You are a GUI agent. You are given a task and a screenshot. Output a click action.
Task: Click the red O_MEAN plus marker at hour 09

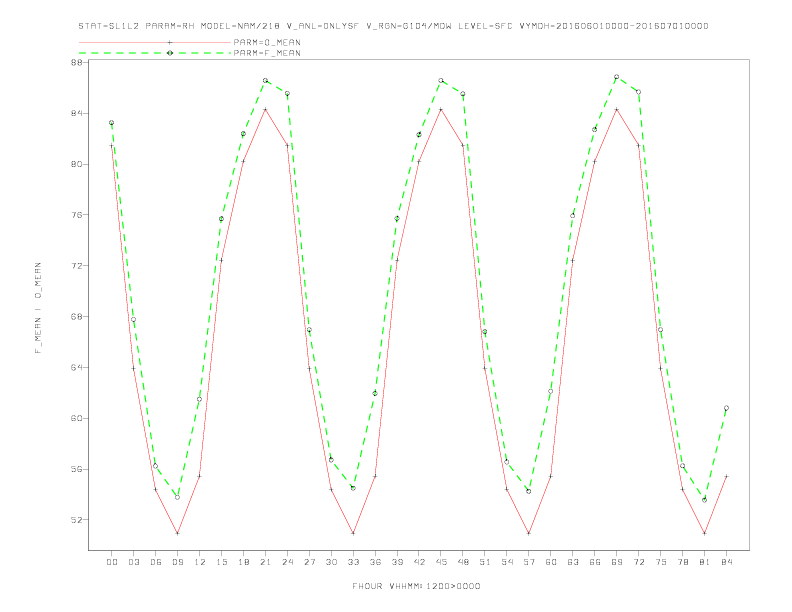coord(177,533)
